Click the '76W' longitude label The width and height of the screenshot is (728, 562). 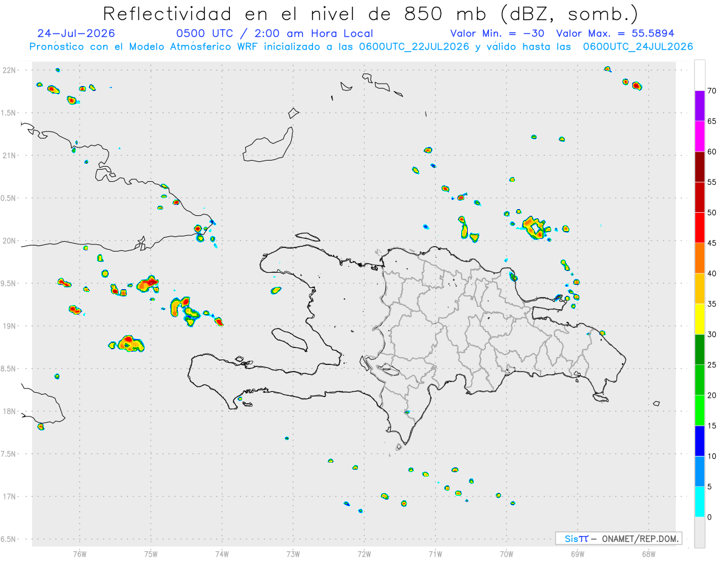tap(79, 553)
